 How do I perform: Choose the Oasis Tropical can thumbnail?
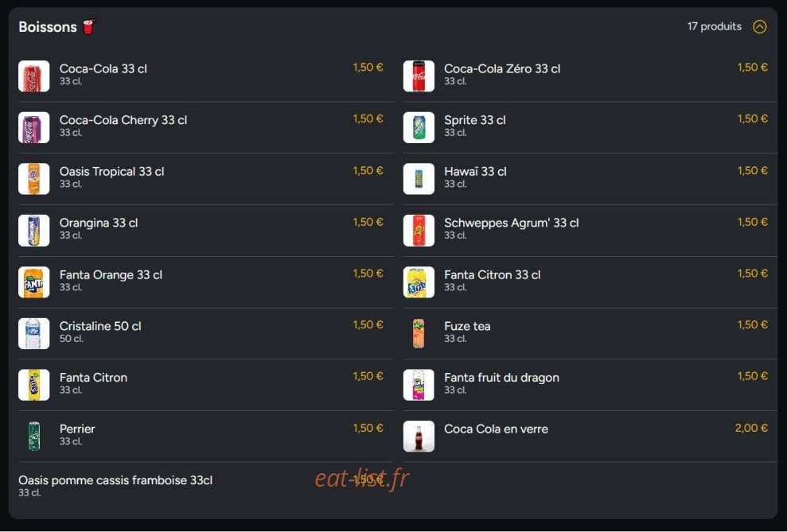[33, 178]
